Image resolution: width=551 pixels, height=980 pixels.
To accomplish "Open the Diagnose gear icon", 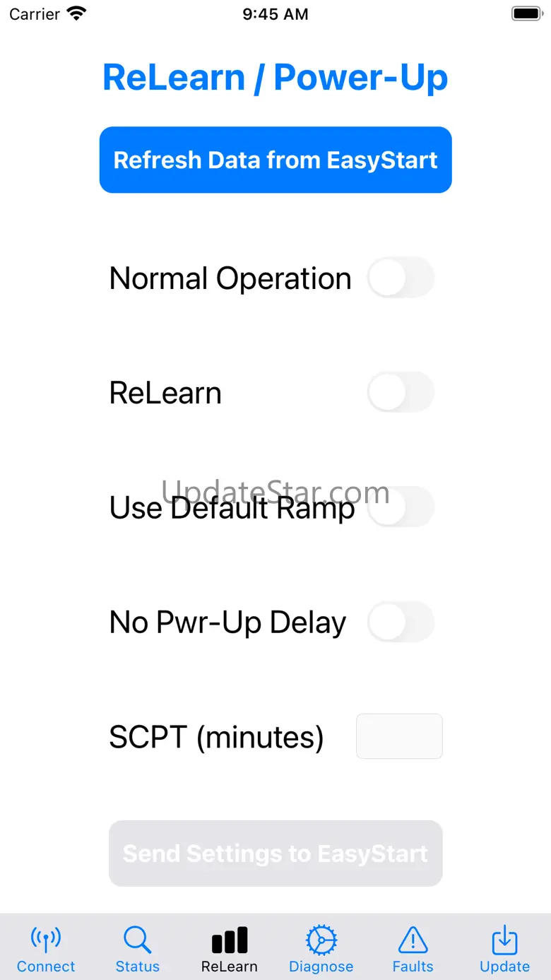I will tap(321, 940).
